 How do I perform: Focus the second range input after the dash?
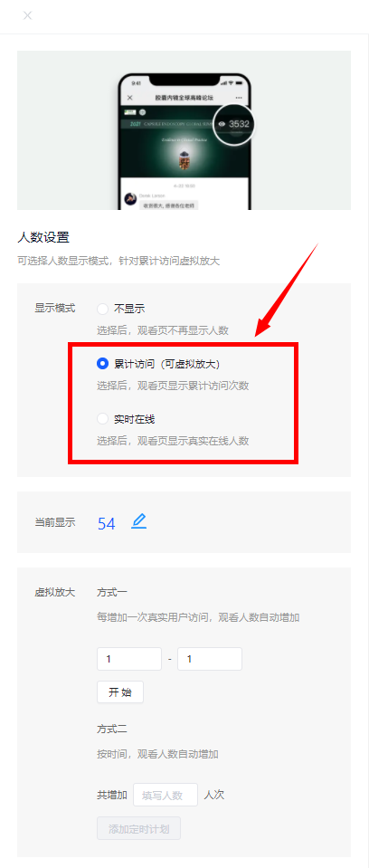click(x=210, y=659)
